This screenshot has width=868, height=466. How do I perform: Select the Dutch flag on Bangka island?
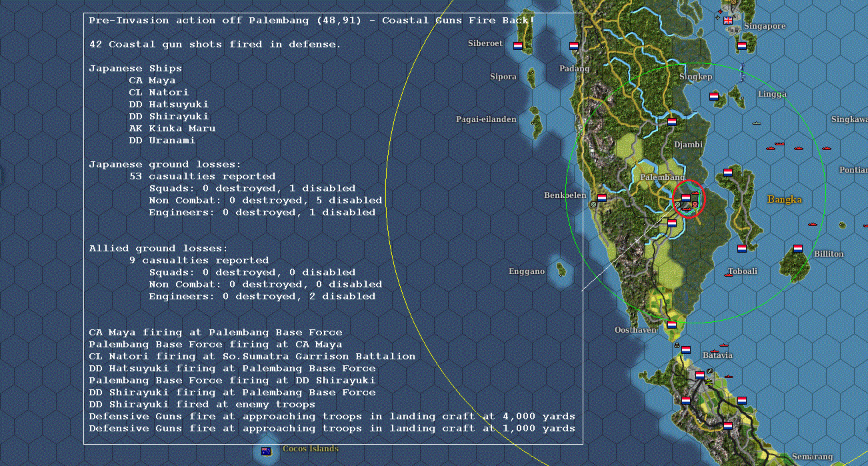(x=728, y=173)
